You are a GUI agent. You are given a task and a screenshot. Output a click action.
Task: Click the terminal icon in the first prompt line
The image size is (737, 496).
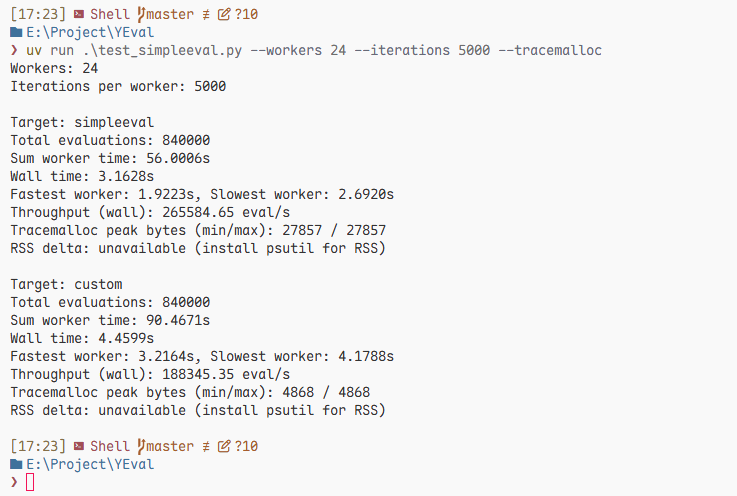(79, 15)
